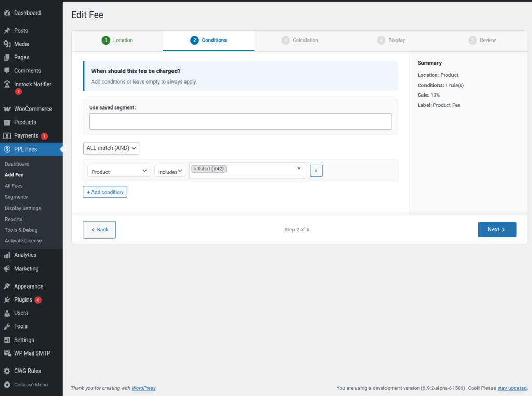Go to the Location step tab
The height and width of the screenshot is (396, 532).
pos(117,40)
